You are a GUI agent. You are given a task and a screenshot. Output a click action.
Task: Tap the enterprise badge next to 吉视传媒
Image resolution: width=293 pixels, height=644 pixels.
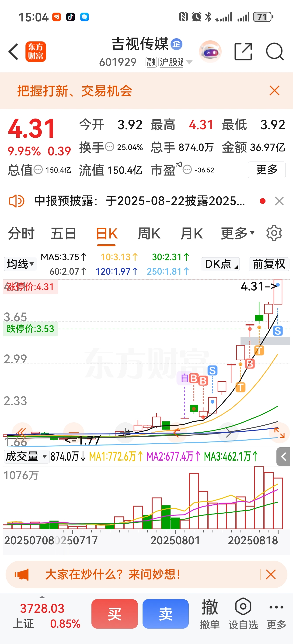pos(177,44)
